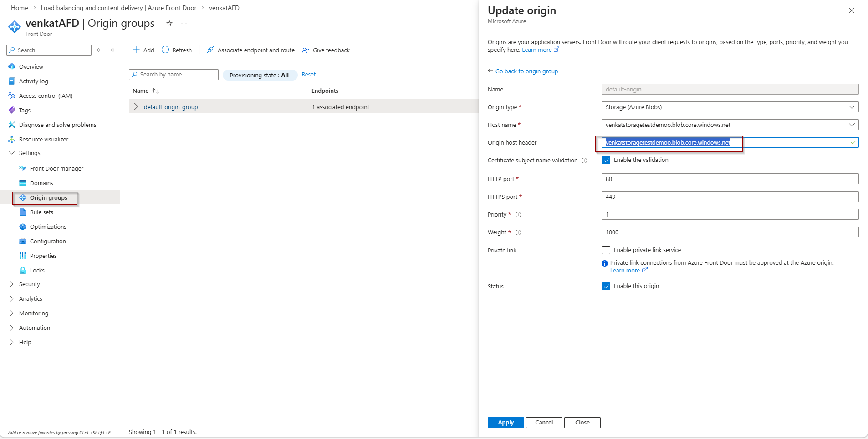Click the Endpoints column header

click(x=325, y=91)
